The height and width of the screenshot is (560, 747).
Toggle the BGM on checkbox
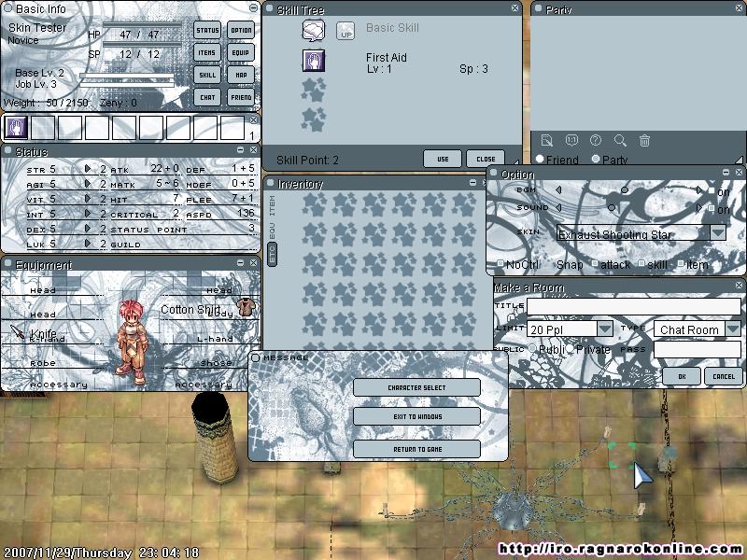coord(712,190)
